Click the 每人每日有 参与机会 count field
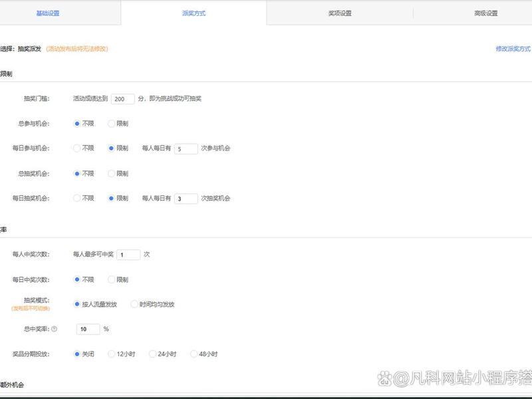532x399 pixels. [x=186, y=148]
